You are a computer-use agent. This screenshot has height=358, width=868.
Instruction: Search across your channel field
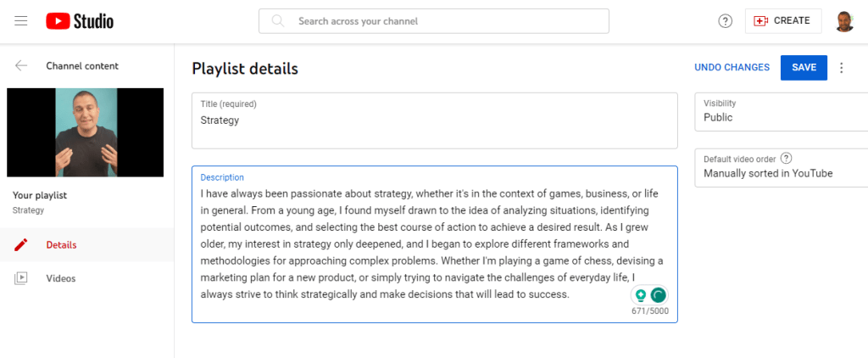tap(434, 21)
